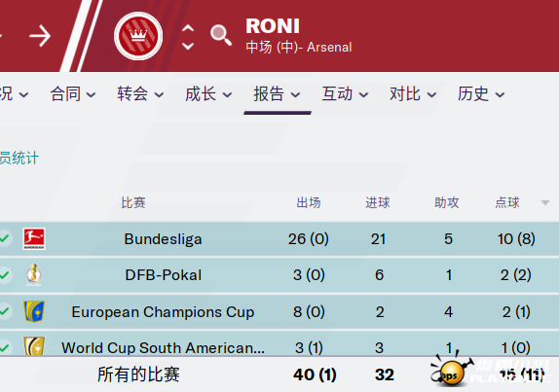Viewport: 559px width, 392px height.
Task: Open the 历史 tab
Action: pyautogui.click(x=481, y=94)
